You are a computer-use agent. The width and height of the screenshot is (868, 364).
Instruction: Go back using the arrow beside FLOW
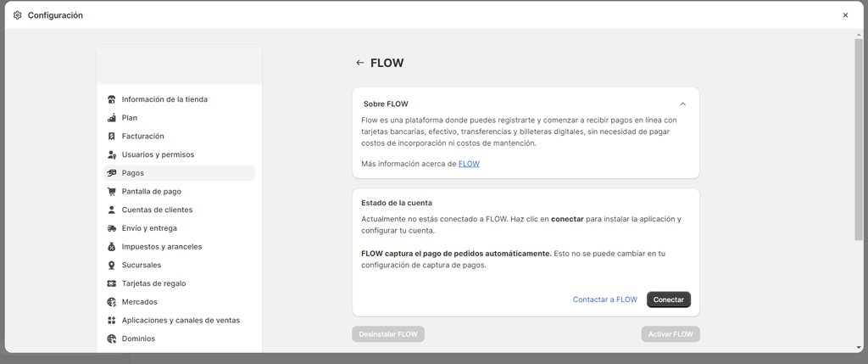point(359,63)
